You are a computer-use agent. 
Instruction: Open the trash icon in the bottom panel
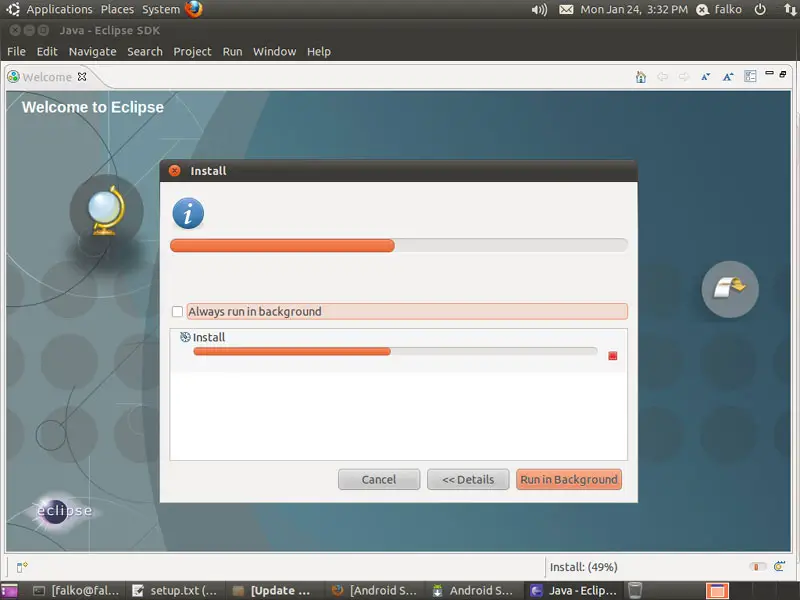pyautogui.click(x=635, y=590)
